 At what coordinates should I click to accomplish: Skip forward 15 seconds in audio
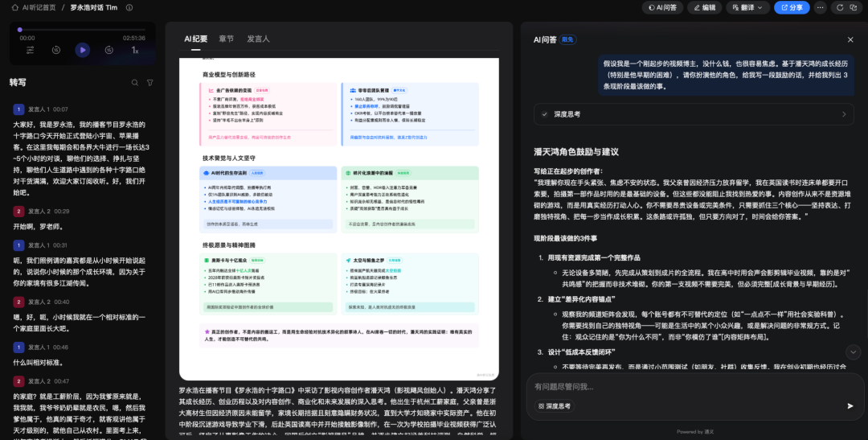108,50
